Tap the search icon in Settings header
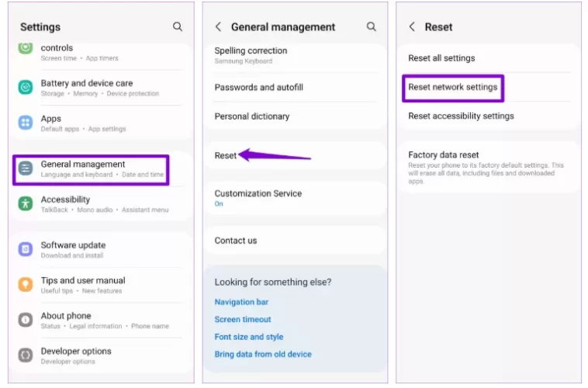588x388 pixels. point(178,26)
